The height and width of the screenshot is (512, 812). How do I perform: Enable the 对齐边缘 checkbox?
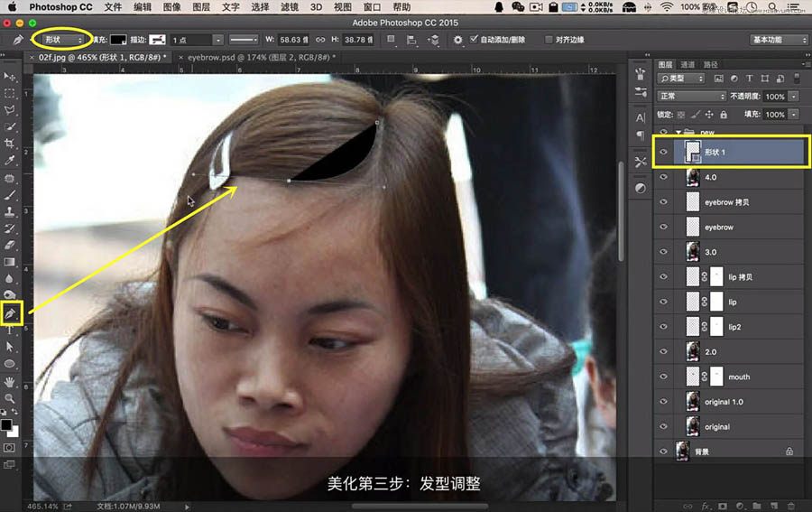549,40
